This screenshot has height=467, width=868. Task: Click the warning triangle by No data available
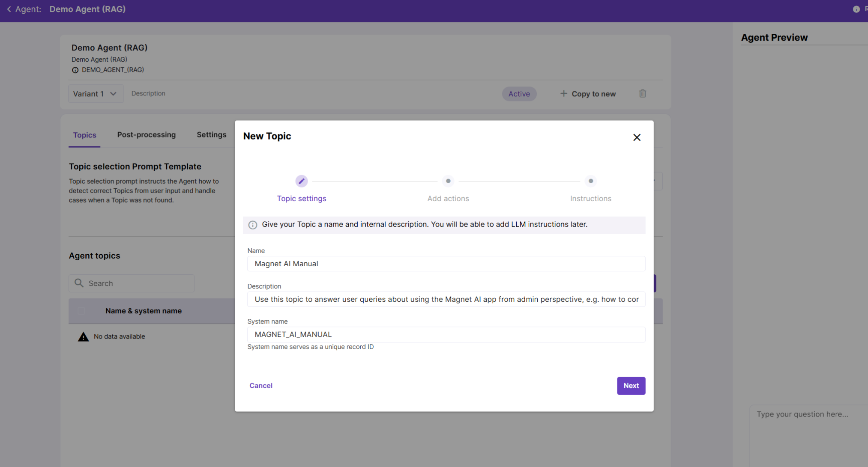(x=83, y=337)
